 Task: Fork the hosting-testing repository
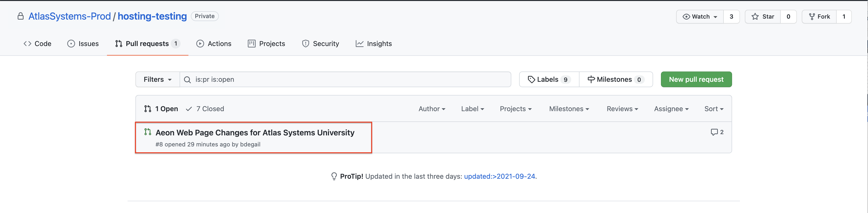(819, 16)
